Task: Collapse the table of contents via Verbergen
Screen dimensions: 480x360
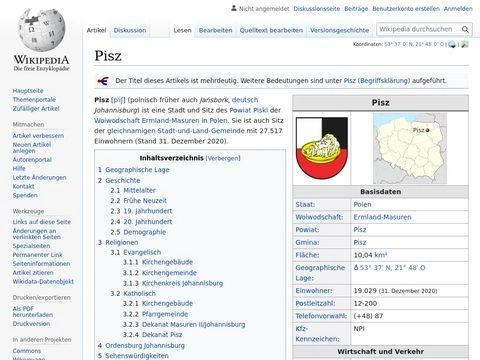Action: [x=223, y=158]
